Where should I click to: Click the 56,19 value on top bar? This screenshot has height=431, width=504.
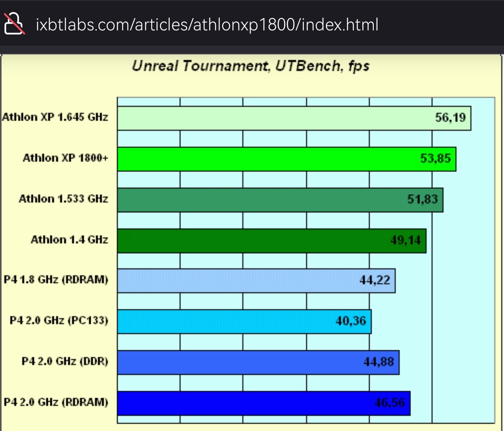450,118
